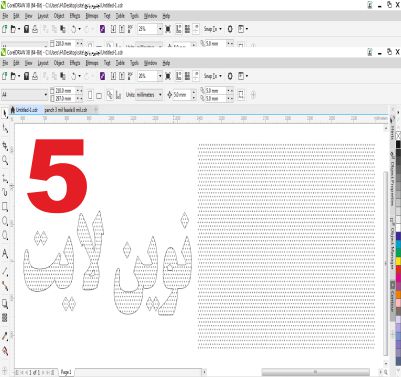401x377 pixels.
Task: Select the Rectangle tool in the toolbox
Action: [5, 207]
